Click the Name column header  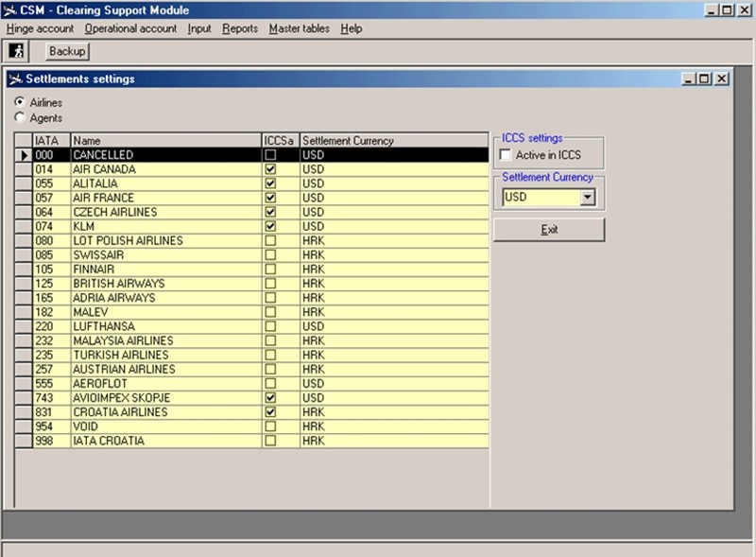coord(166,141)
